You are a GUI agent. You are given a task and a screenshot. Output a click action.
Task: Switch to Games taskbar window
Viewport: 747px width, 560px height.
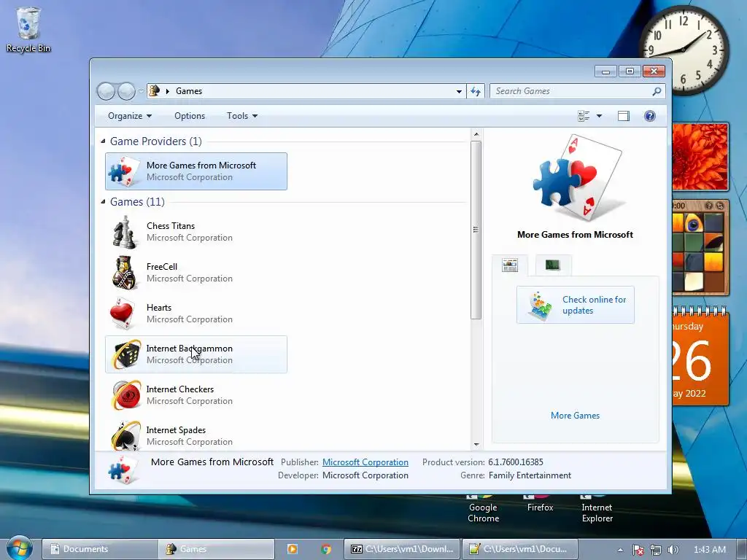coord(216,549)
